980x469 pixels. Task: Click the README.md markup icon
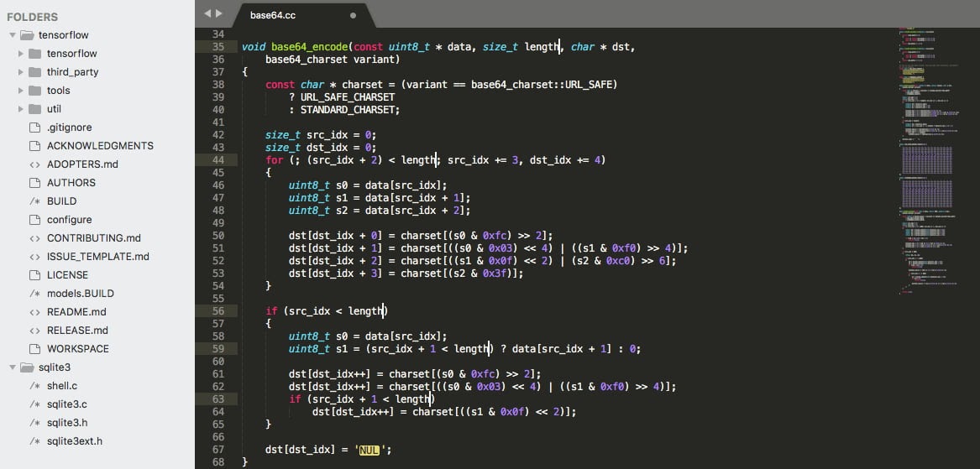point(35,311)
